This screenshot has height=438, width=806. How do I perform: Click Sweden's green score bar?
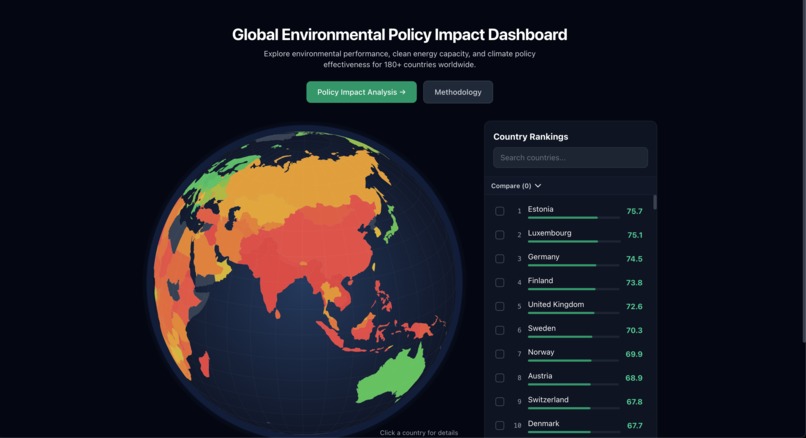(560, 337)
